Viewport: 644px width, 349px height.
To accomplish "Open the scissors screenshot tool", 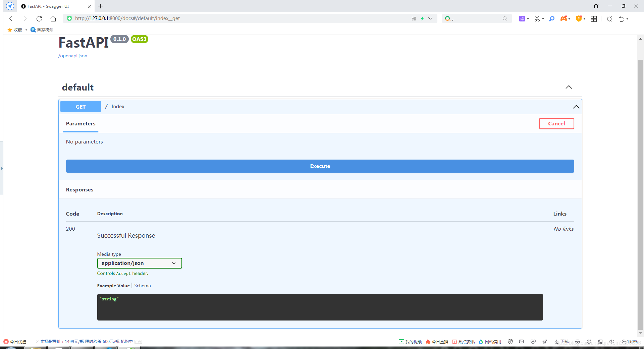I will tap(537, 19).
